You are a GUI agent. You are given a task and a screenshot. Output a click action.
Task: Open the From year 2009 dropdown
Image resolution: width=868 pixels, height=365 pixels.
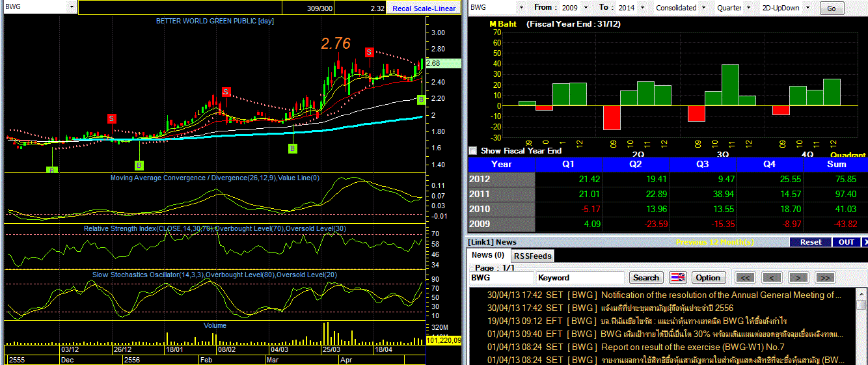click(586, 8)
